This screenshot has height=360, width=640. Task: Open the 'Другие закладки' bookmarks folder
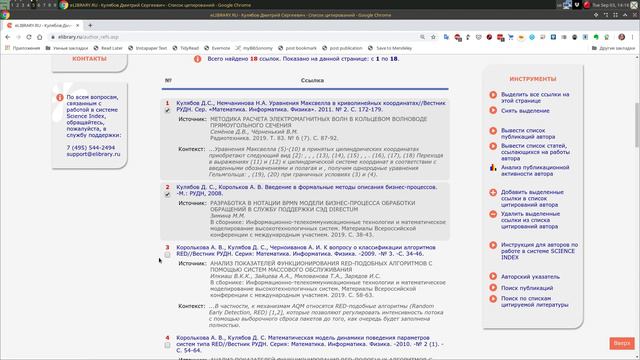[613, 48]
